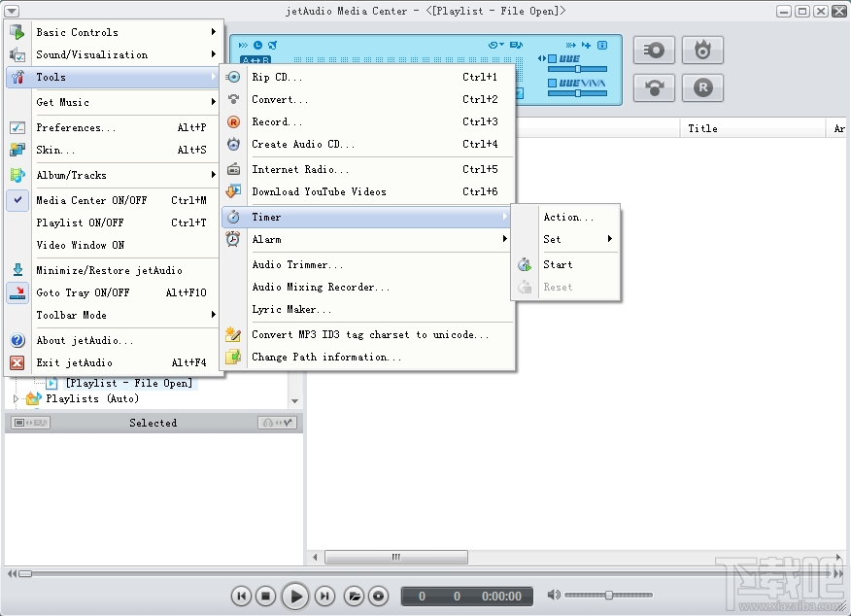
Task: Click the Rip CD button in the toolbar
Action: 654,51
